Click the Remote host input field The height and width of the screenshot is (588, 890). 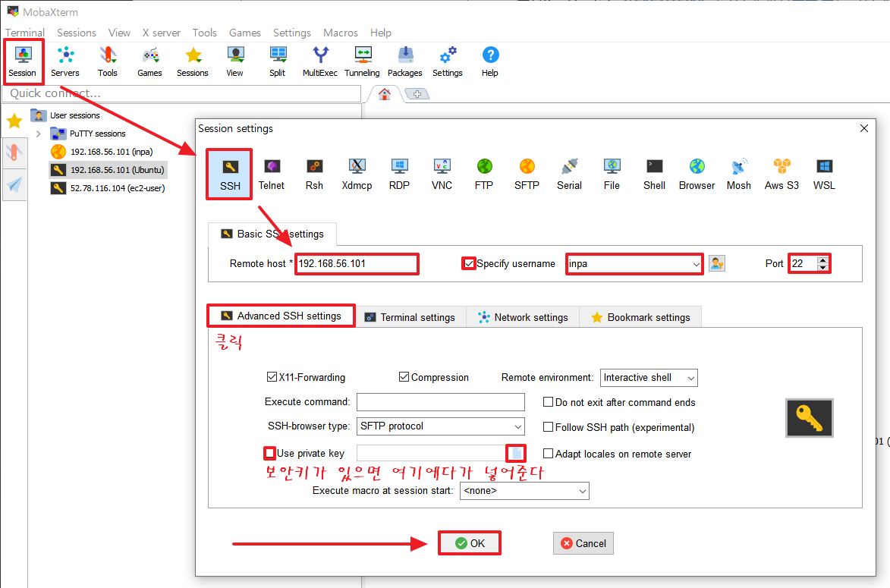357,264
